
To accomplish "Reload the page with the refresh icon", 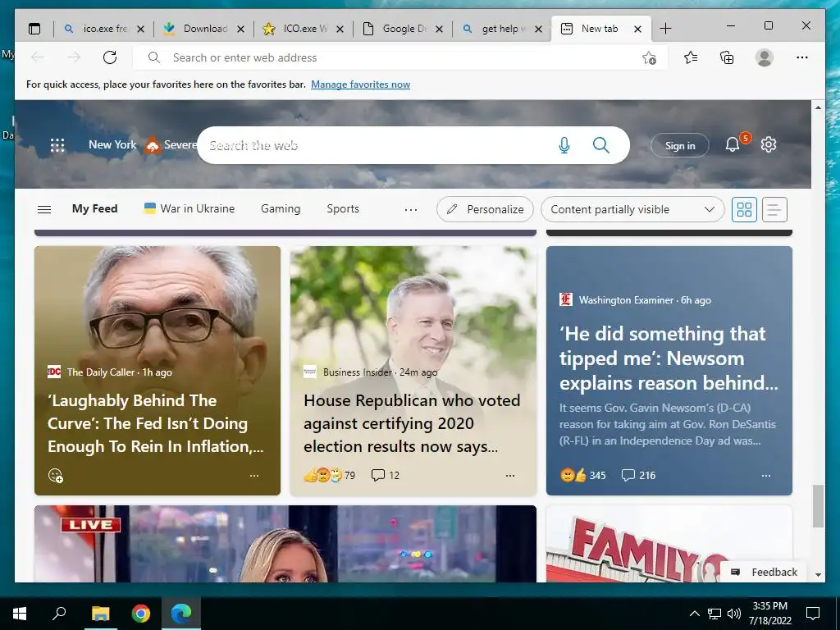I will click(110, 57).
